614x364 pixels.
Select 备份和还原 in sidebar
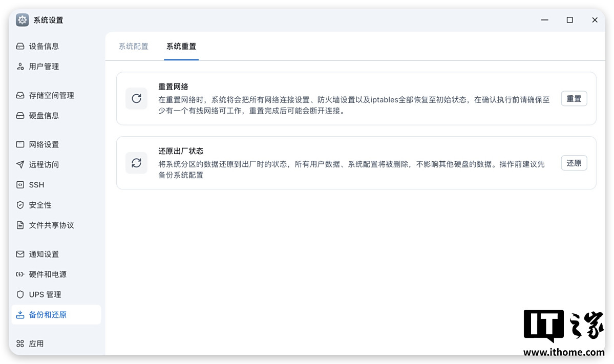[48, 315]
